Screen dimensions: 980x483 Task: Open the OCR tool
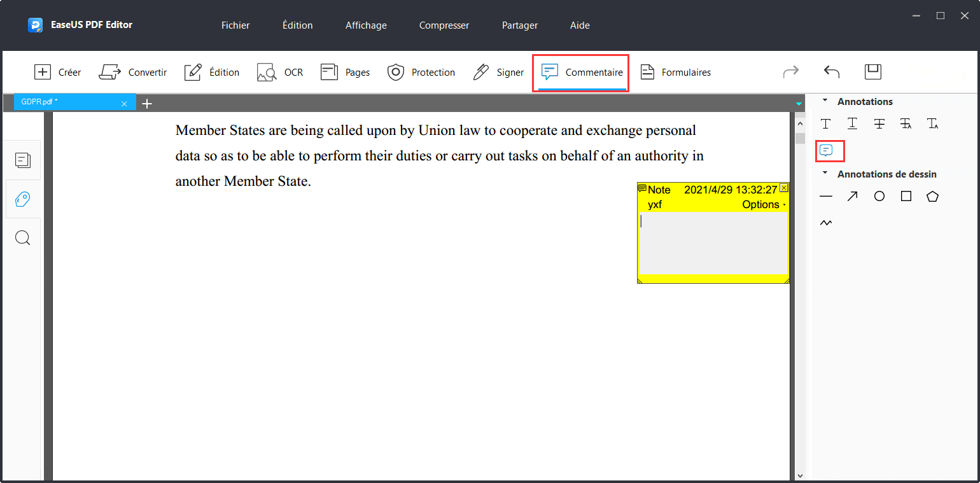click(280, 73)
